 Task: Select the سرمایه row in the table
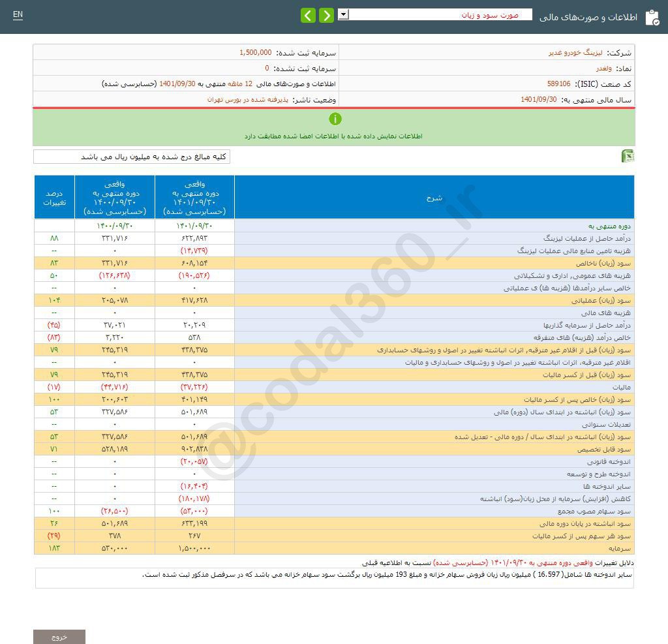click(618, 549)
